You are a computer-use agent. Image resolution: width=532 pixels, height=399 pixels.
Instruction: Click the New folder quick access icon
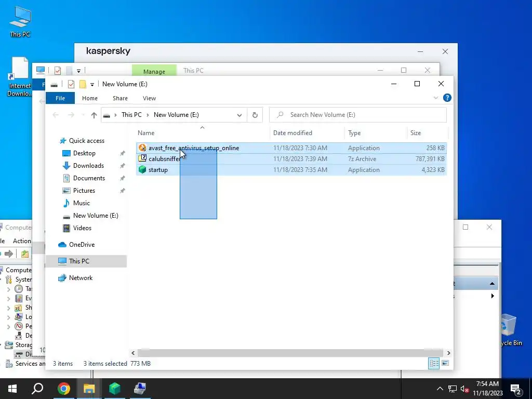pos(83,84)
